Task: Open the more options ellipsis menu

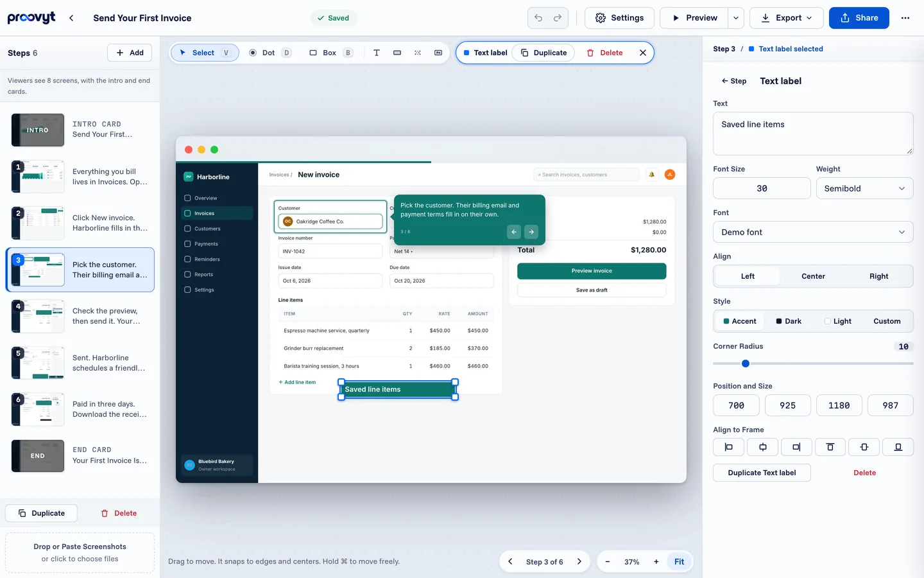Action: click(905, 18)
